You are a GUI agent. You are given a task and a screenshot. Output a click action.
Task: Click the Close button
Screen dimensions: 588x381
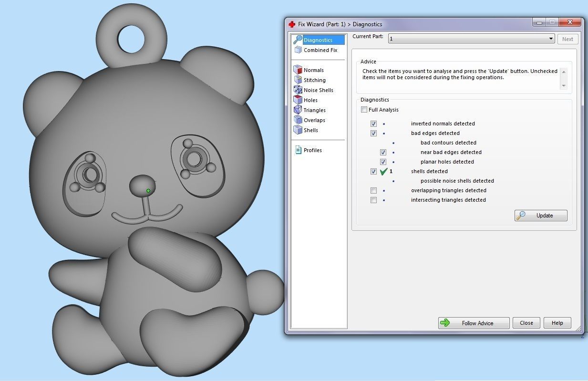(x=526, y=323)
